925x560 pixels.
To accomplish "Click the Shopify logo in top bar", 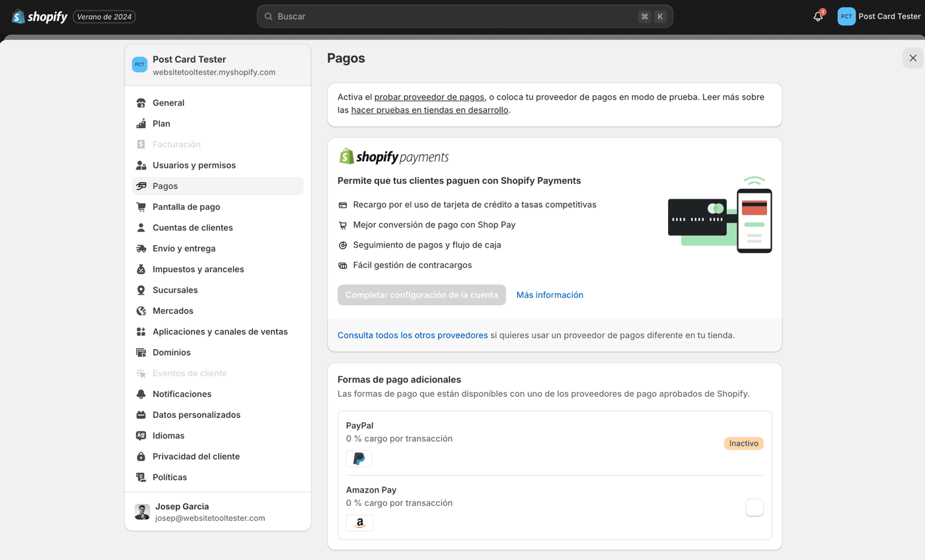I will (x=40, y=17).
